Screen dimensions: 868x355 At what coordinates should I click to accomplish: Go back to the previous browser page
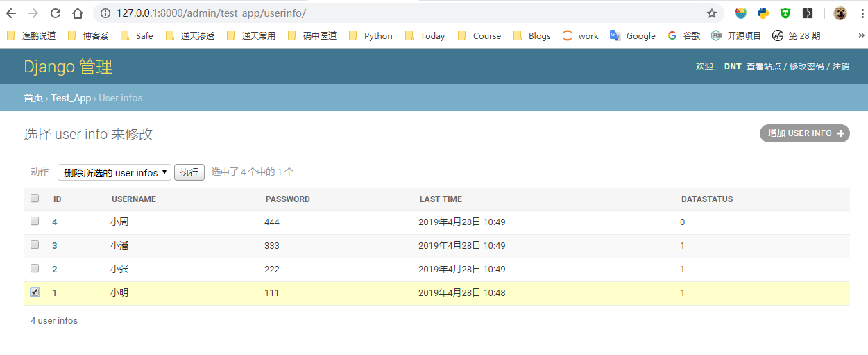tap(11, 13)
